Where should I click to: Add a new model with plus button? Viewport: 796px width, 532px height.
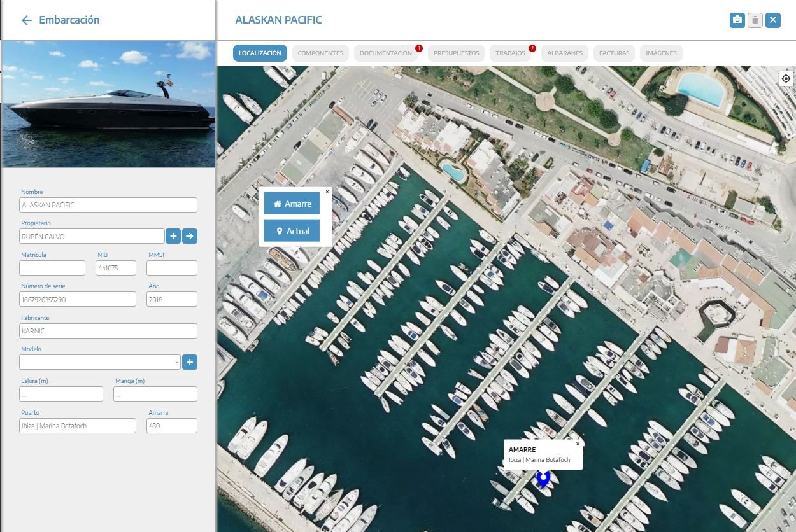(190, 363)
